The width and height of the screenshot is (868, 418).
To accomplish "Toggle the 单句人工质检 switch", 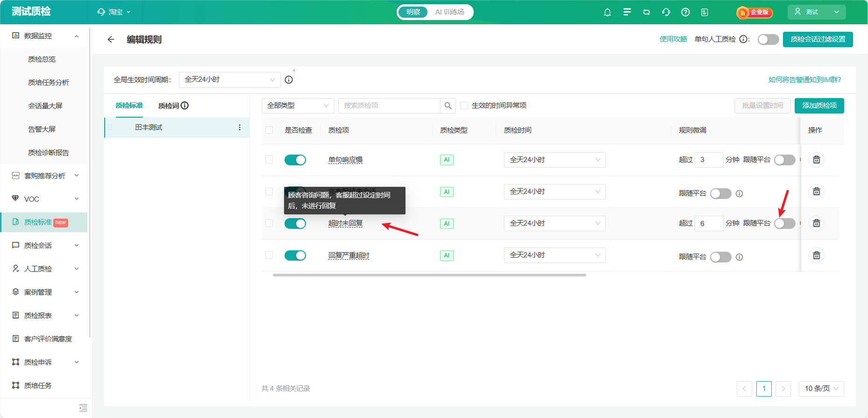I will tap(768, 39).
